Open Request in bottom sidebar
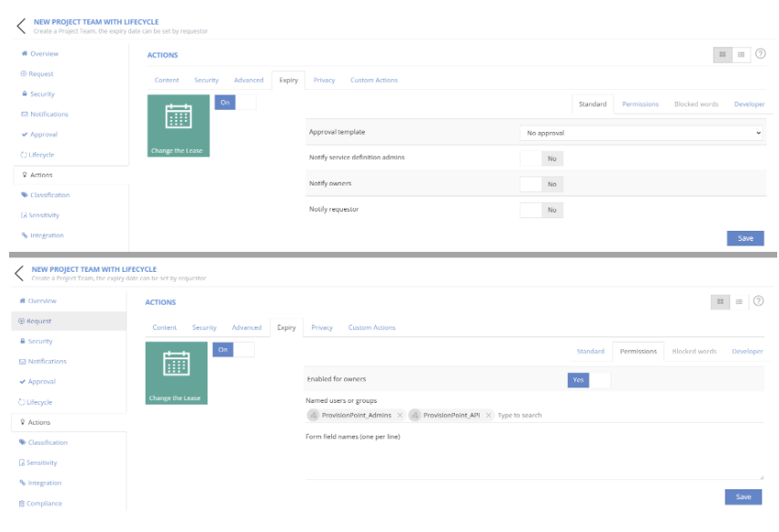Image resolution: width=779 pixels, height=532 pixels. point(69,321)
